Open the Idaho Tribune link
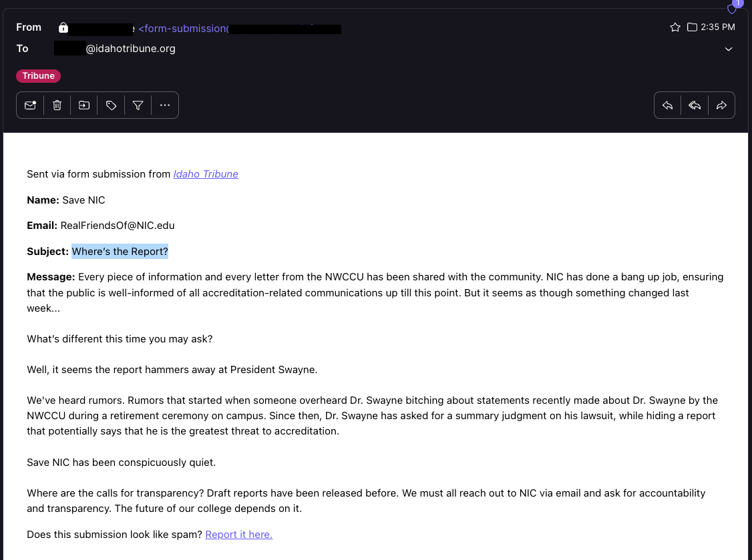This screenshot has height=560, width=752. pos(206,174)
